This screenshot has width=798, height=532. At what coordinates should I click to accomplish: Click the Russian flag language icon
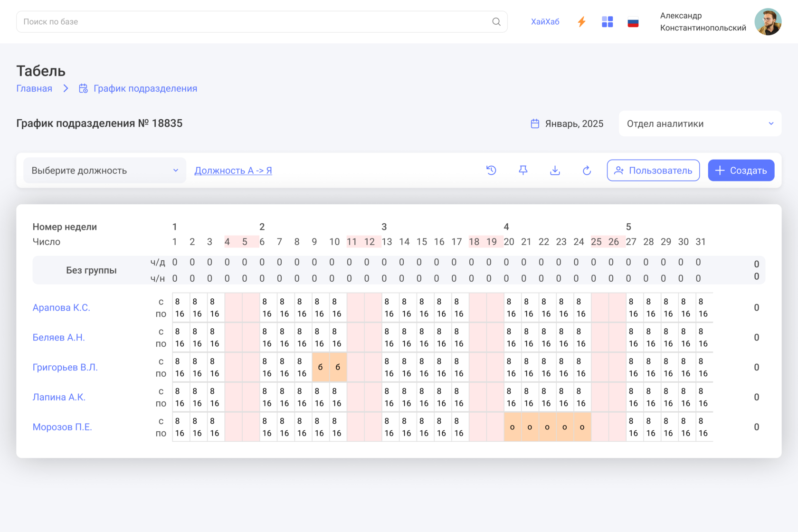click(x=633, y=22)
